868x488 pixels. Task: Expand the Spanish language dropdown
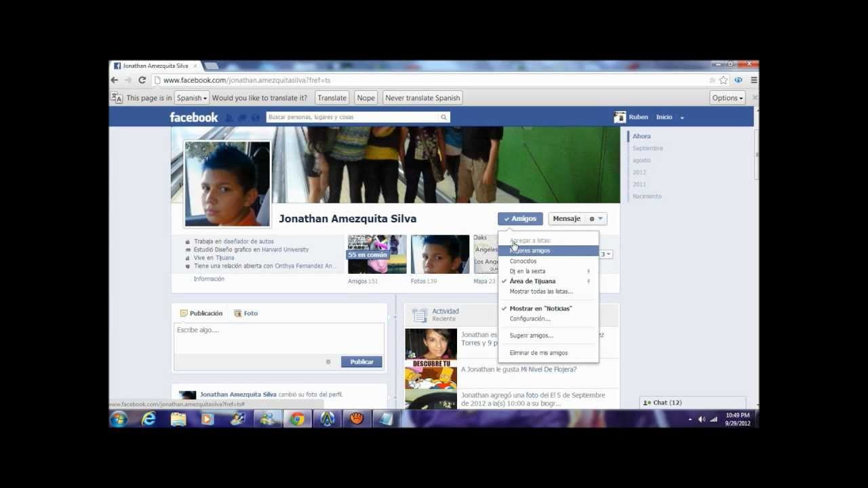[x=192, y=98]
